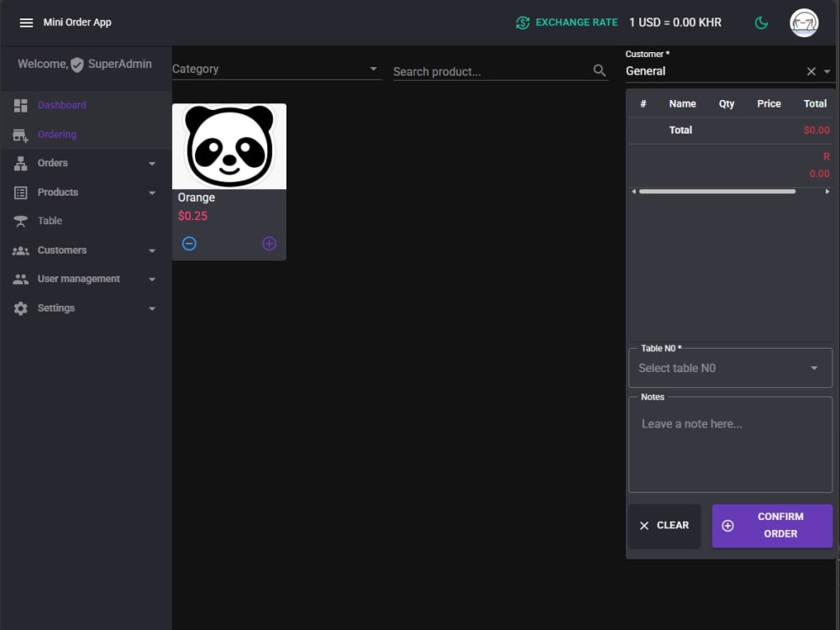This screenshot has width=840, height=630.
Task: Click in the Notes text area
Action: pos(730,444)
